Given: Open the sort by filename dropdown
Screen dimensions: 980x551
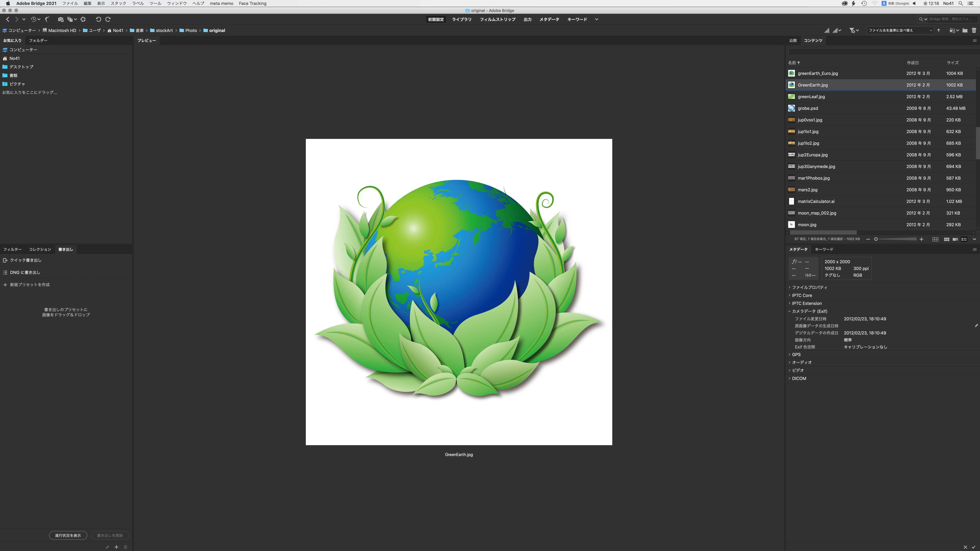Looking at the screenshot, I should pyautogui.click(x=900, y=30).
